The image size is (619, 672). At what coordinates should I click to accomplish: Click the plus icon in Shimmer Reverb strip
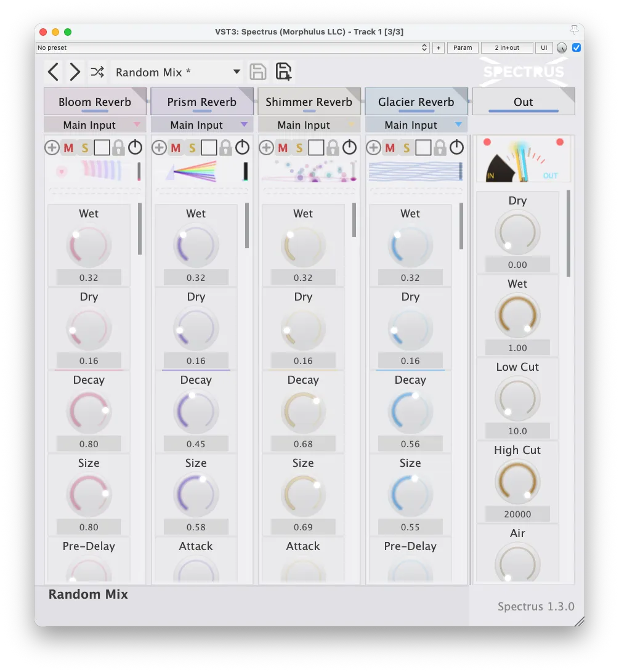(x=266, y=148)
